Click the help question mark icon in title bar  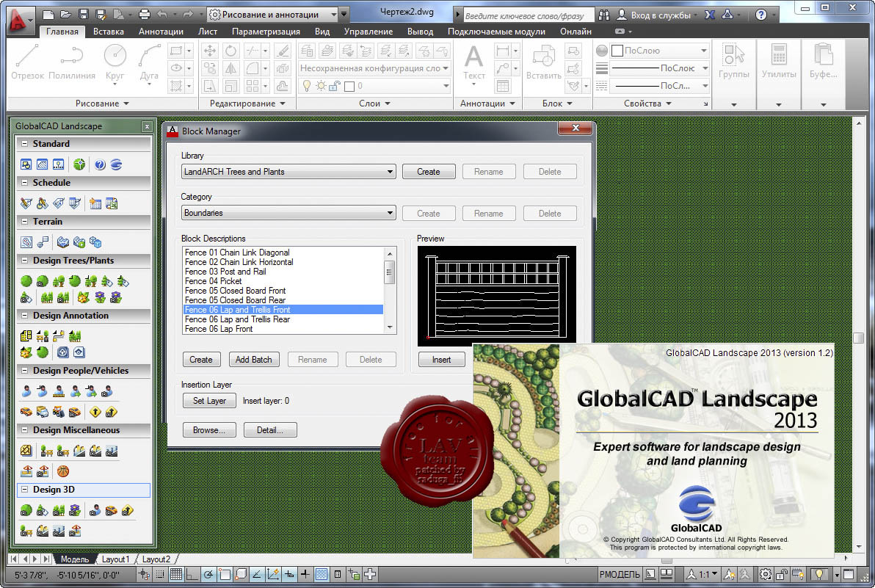pos(760,15)
